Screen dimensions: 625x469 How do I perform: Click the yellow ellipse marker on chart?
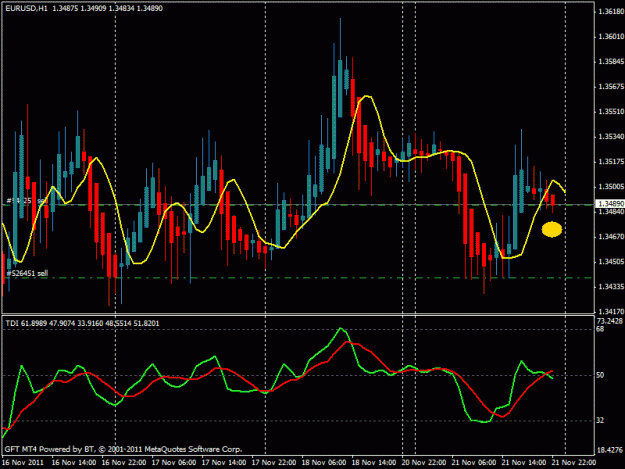pos(552,230)
